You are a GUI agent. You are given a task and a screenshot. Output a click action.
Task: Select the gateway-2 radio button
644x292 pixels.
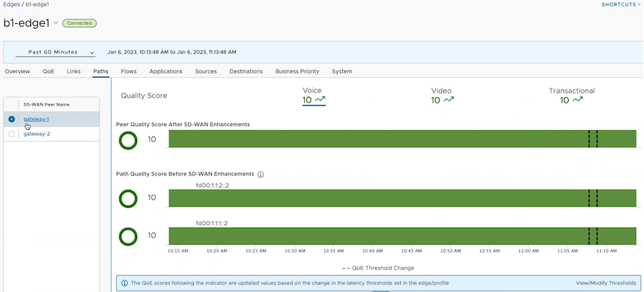tap(12, 134)
